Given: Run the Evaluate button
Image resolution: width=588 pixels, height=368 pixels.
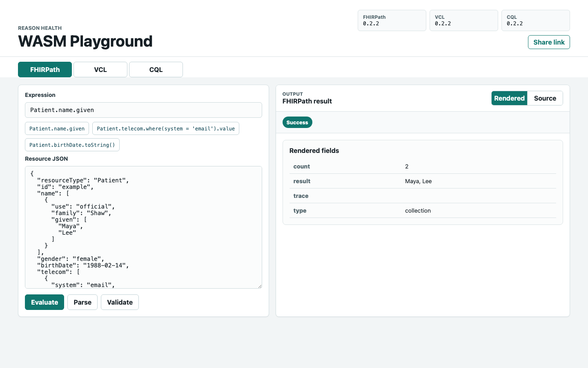Looking at the screenshot, I should click(x=45, y=302).
